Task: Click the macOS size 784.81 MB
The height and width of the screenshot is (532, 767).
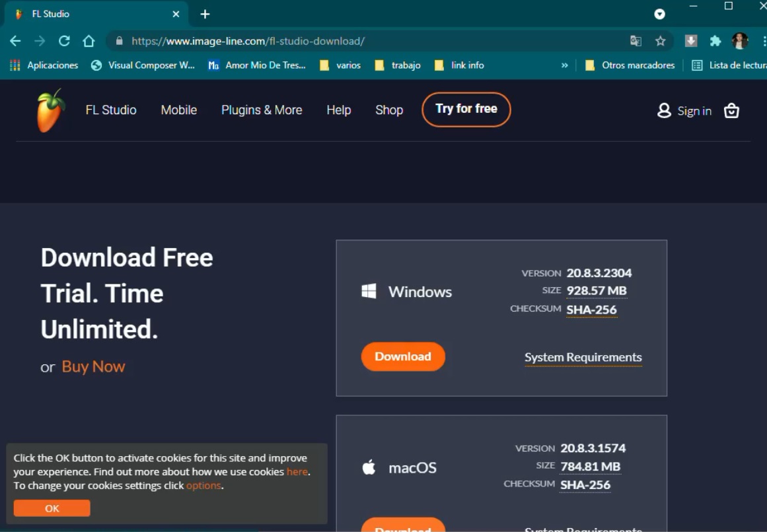Action: click(x=591, y=467)
